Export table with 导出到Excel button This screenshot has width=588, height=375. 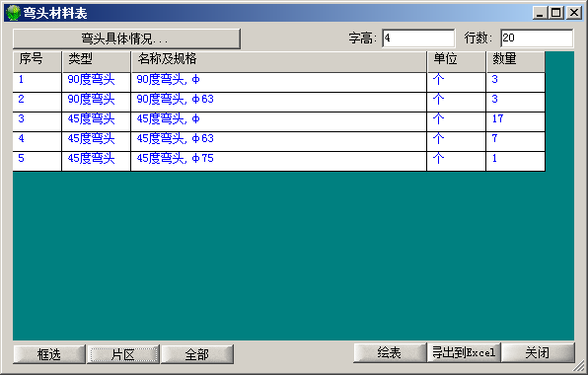[464, 352]
